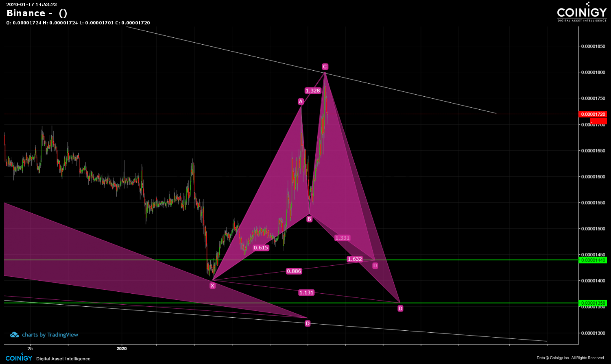Click the 0.615 ratio label
This screenshot has height=364, width=611.
tap(261, 247)
